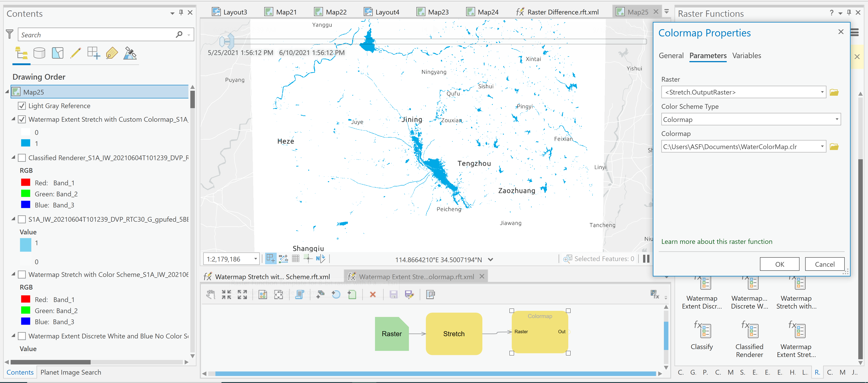
Task: Click the List By Data Source icon
Action: (39, 53)
